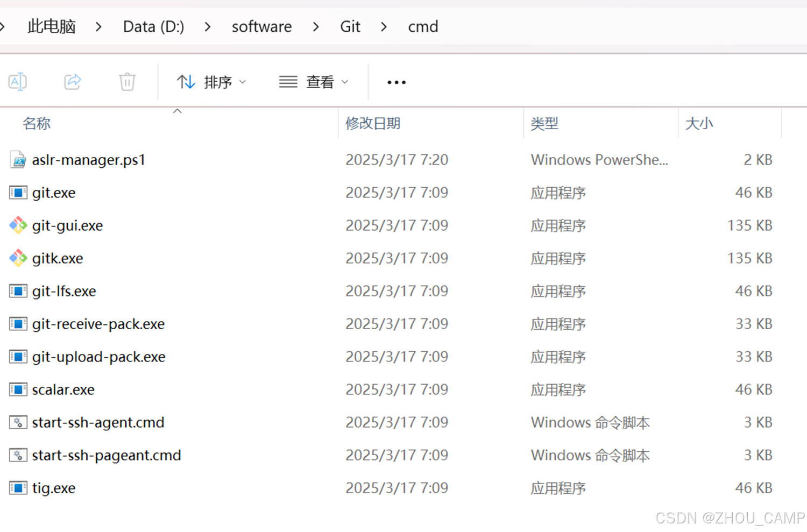Click the Delete trash can icon
The width and height of the screenshot is (807, 532).
(x=128, y=82)
